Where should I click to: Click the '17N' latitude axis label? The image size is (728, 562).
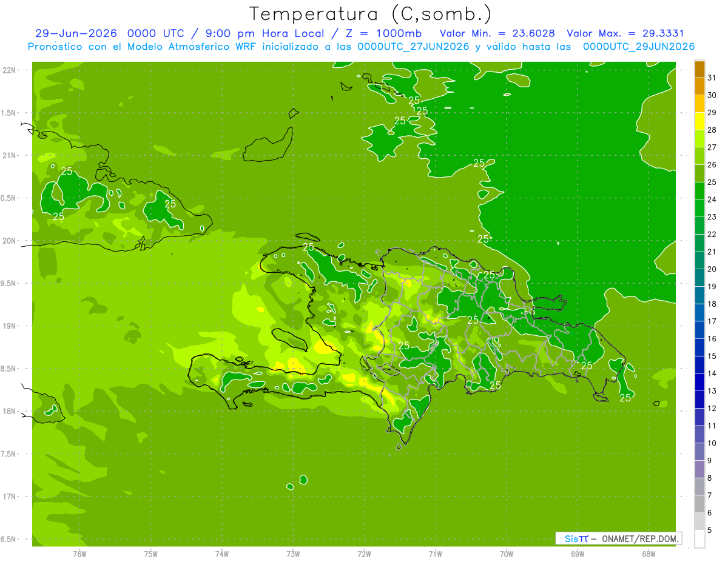click(10, 497)
